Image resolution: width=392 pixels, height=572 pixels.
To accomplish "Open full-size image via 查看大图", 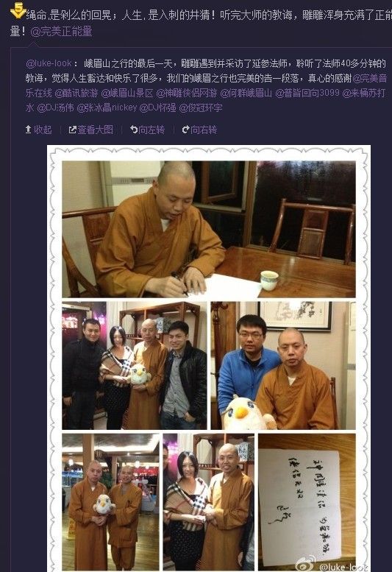I will (x=90, y=130).
